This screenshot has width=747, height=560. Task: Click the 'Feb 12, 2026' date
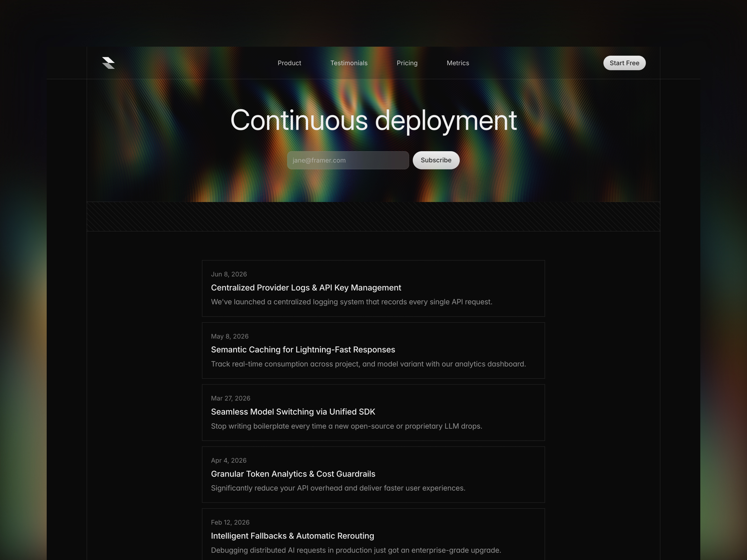tap(230, 522)
